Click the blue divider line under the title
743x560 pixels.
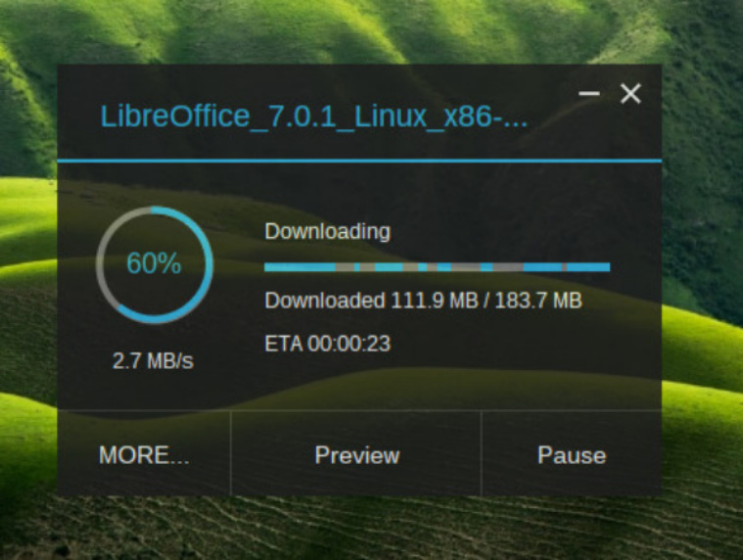(359, 162)
